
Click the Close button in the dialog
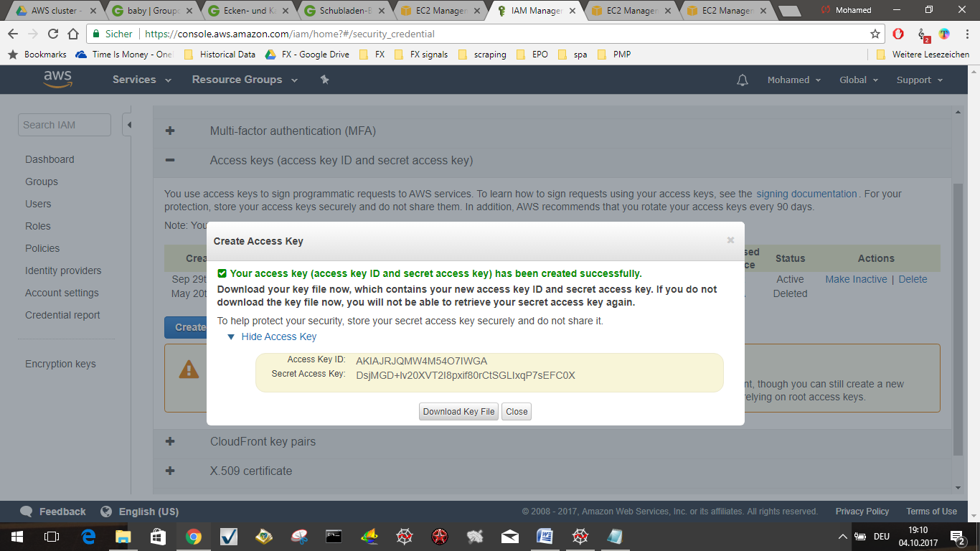coord(517,412)
